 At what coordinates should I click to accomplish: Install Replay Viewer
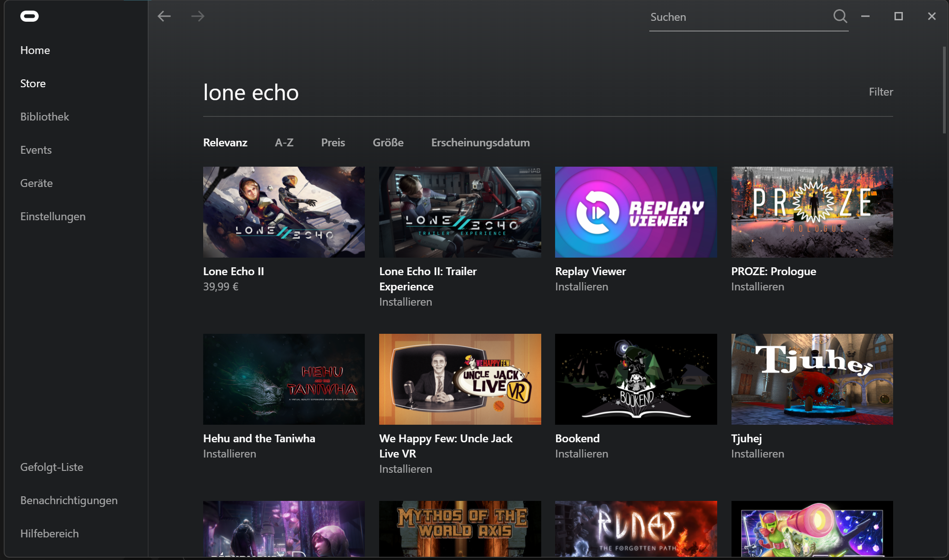pyautogui.click(x=581, y=287)
